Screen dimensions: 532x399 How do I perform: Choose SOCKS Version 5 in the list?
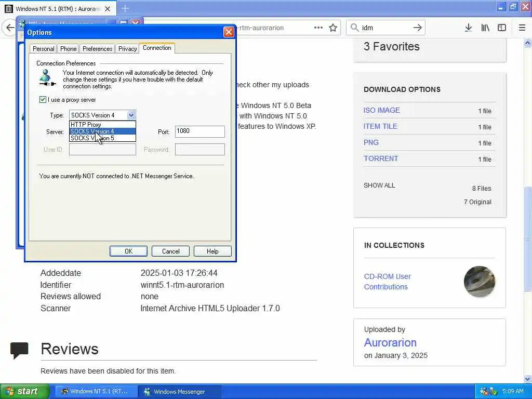102,138
